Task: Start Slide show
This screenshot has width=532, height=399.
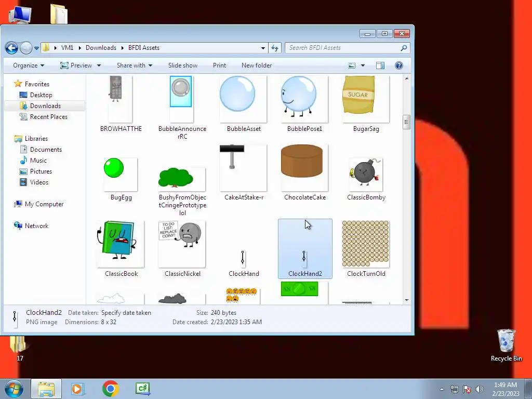Action: pyautogui.click(x=183, y=65)
